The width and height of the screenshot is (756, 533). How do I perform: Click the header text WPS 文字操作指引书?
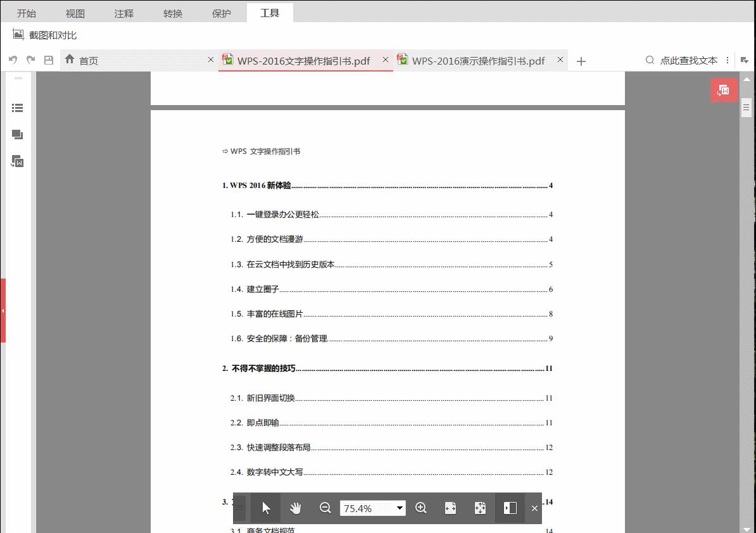coord(265,151)
